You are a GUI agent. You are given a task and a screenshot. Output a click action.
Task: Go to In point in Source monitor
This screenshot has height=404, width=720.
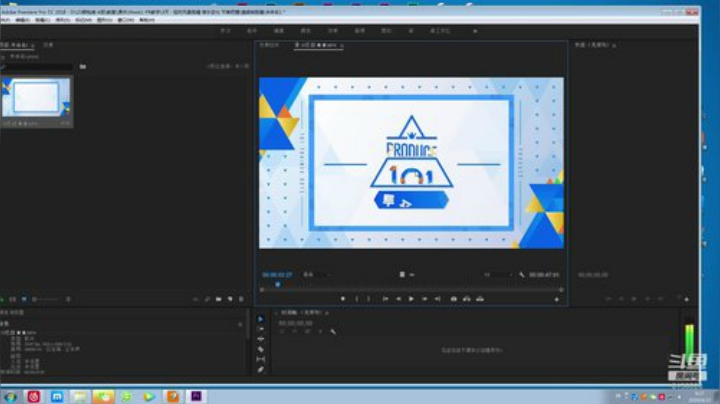(385, 299)
